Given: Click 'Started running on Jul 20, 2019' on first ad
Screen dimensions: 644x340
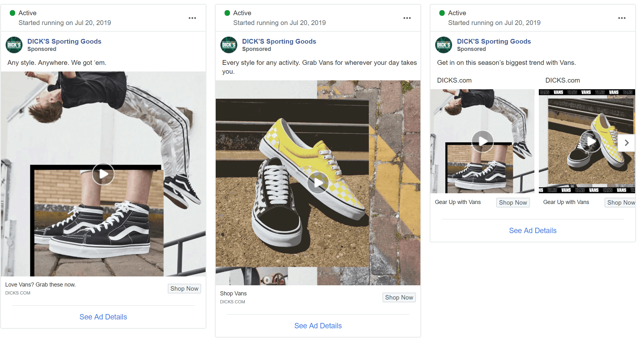Looking at the screenshot, I should point(65,23).
